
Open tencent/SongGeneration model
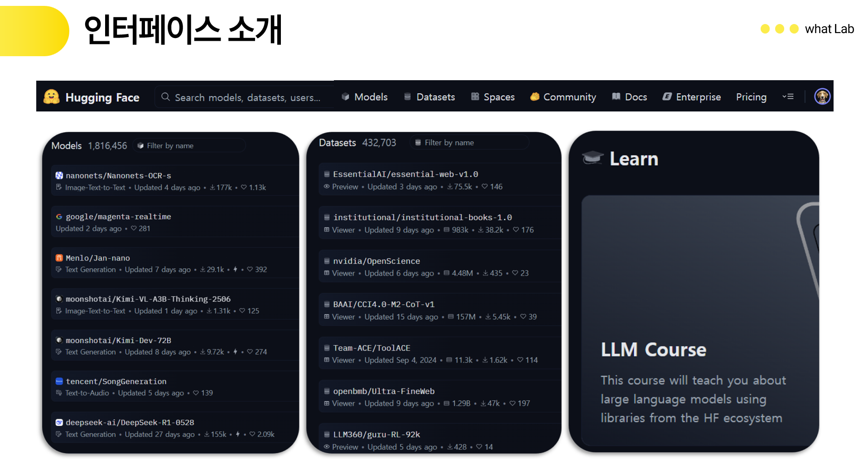pyautogui.click(x=116, y=381)
